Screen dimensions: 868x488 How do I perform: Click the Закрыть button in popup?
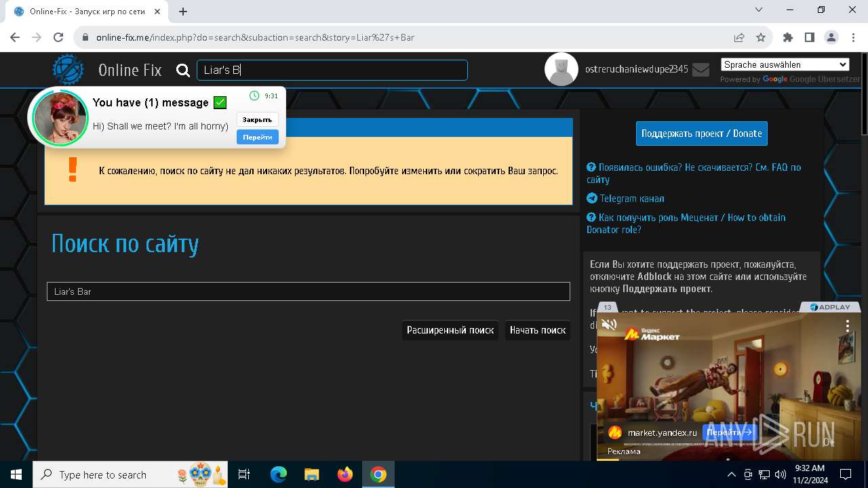point(257,119)
